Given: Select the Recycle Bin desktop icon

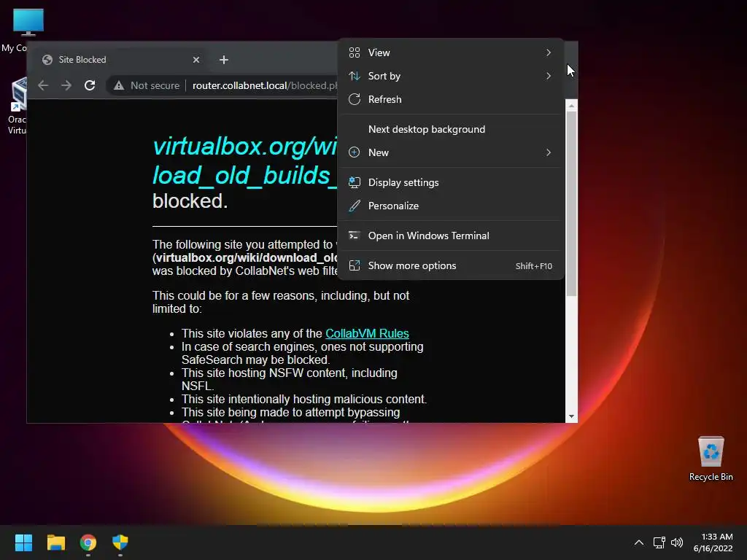Looking at the screenshot, I should (x=711, y=459).
